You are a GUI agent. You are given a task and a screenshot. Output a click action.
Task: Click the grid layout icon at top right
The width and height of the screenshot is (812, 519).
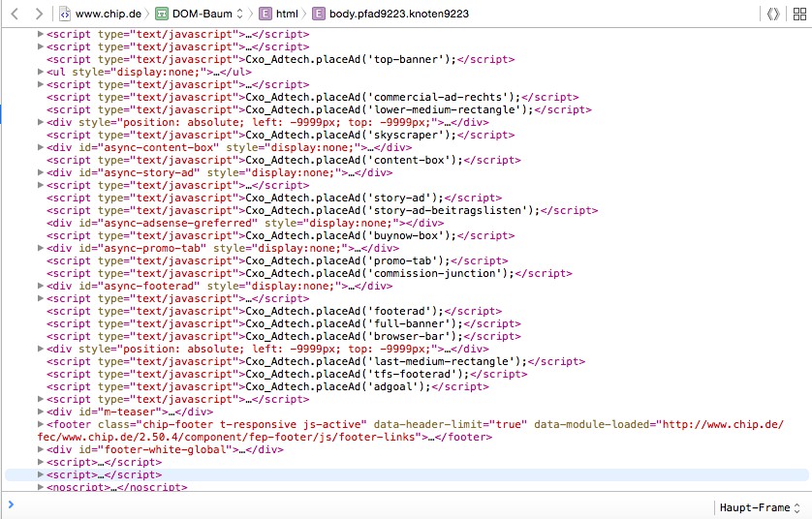click(796, 14)
